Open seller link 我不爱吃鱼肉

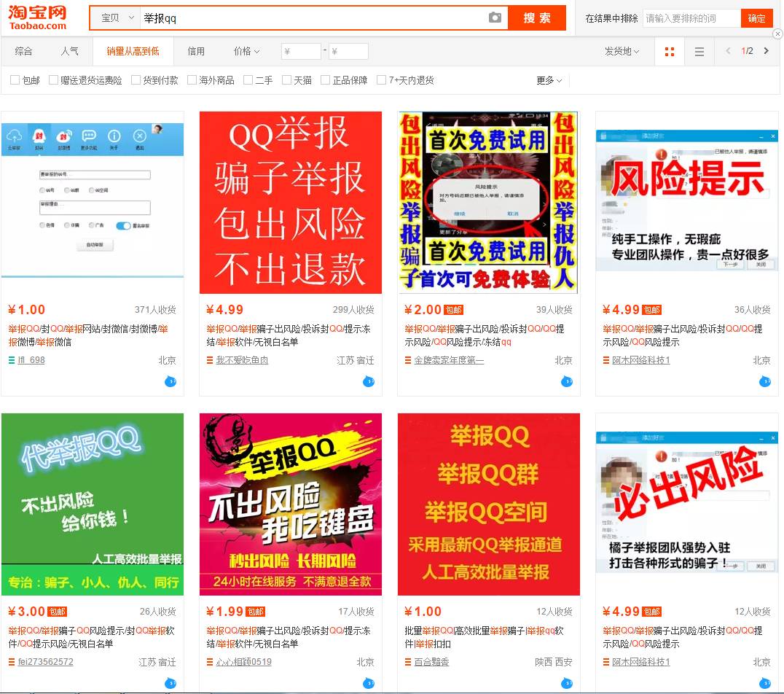tap(242, 360)
